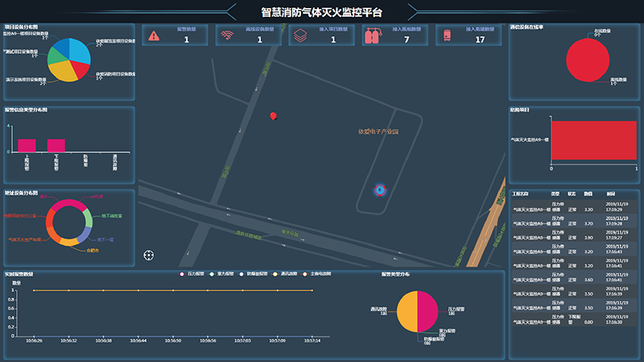Click the yellow slice of project device pie
Viewport: 644px width, 362px height.
[64, 72]
